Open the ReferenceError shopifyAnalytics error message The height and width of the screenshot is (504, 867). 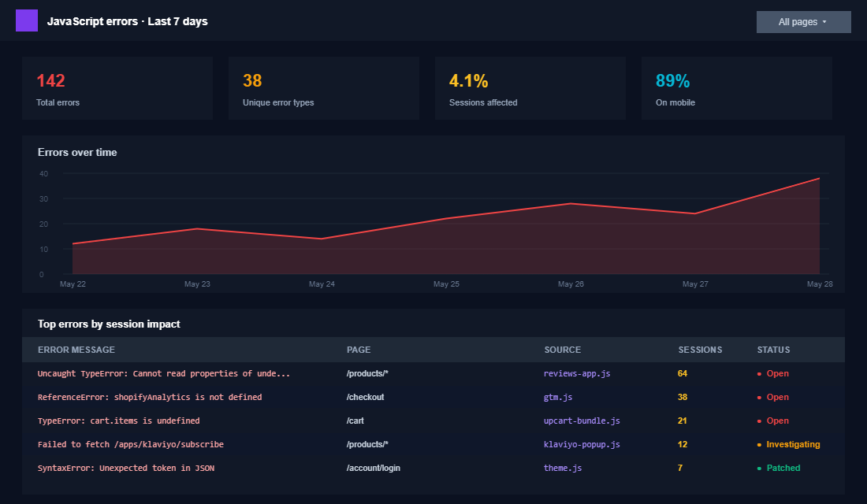pyautogui.click(x=150, y=398)
